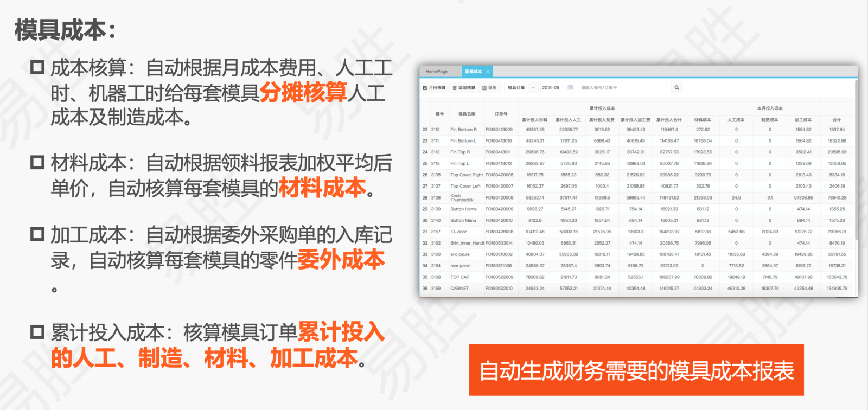This screenshot has height=410, width=868.
Task: Select the rear panel row name
Action: click(461, 266)
